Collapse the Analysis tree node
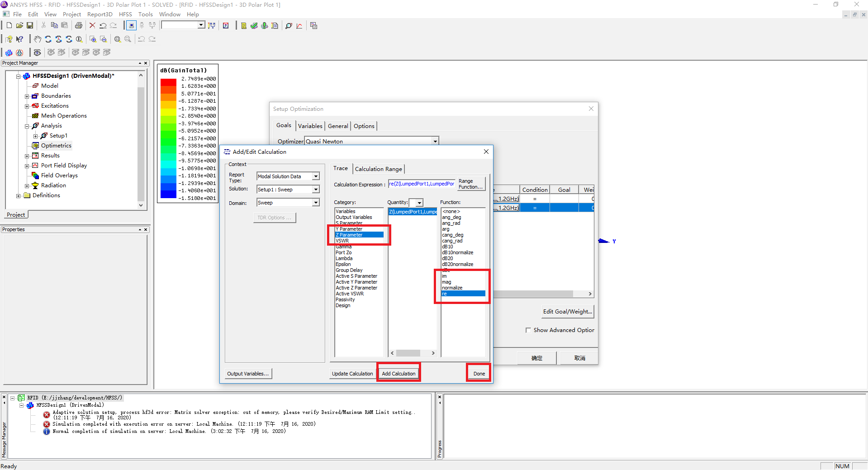 coord(27,126)
